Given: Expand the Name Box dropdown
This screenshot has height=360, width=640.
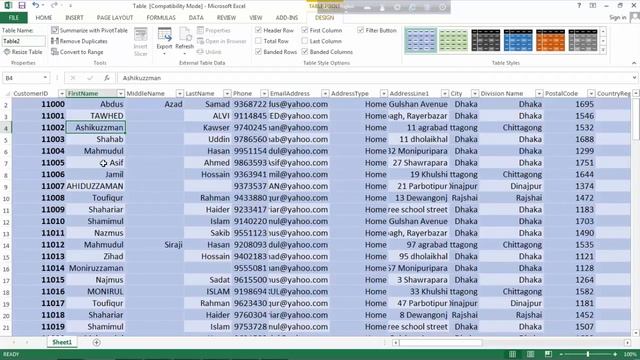Looking at the screenshot, I should [45, 78].
